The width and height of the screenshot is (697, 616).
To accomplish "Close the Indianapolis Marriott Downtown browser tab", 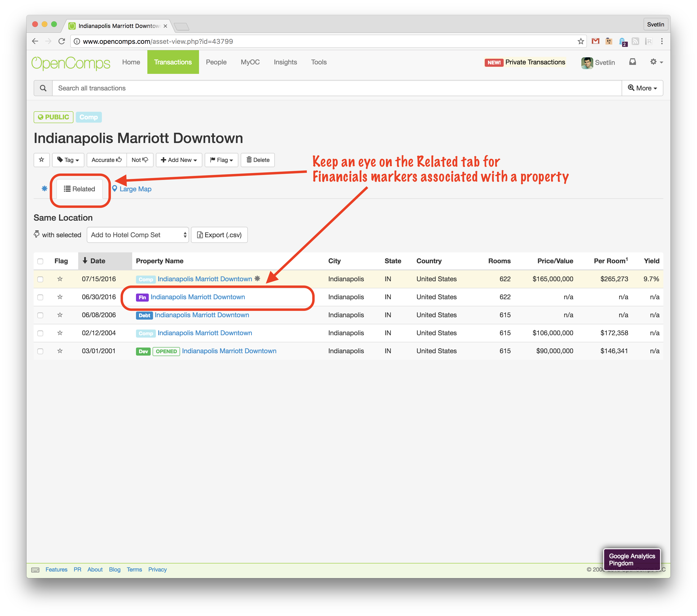I will point(165,26).
